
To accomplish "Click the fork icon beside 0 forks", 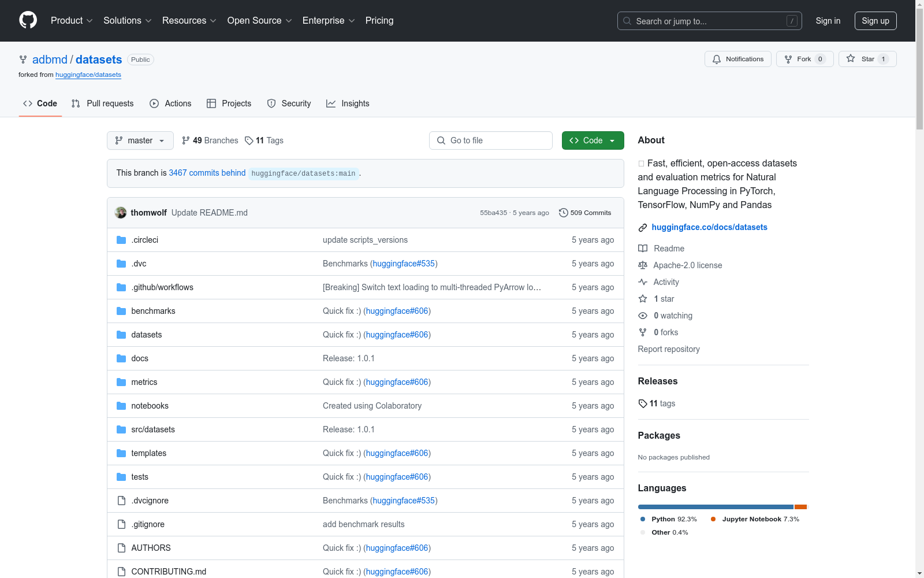I will 643,332.
